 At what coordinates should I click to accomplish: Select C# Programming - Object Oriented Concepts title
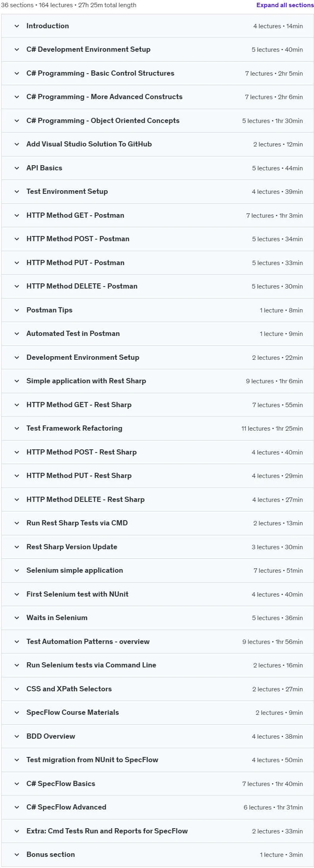(103, 121)
